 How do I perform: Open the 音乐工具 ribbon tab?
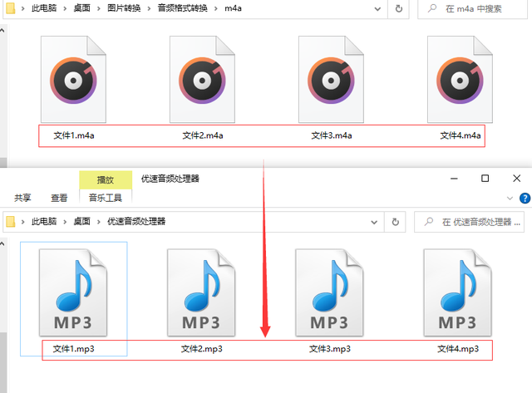pyautogui.click(x=106, y=198)
